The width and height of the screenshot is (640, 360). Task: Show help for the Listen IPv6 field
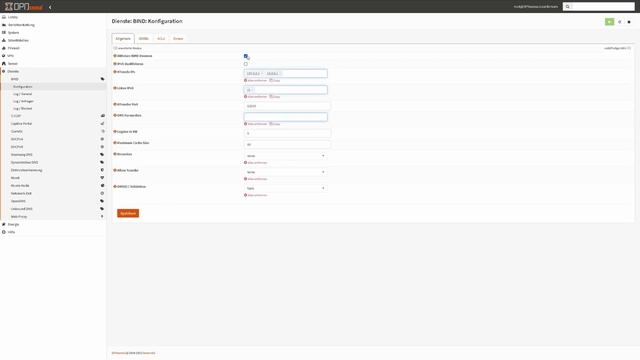[x=115, y=88]
